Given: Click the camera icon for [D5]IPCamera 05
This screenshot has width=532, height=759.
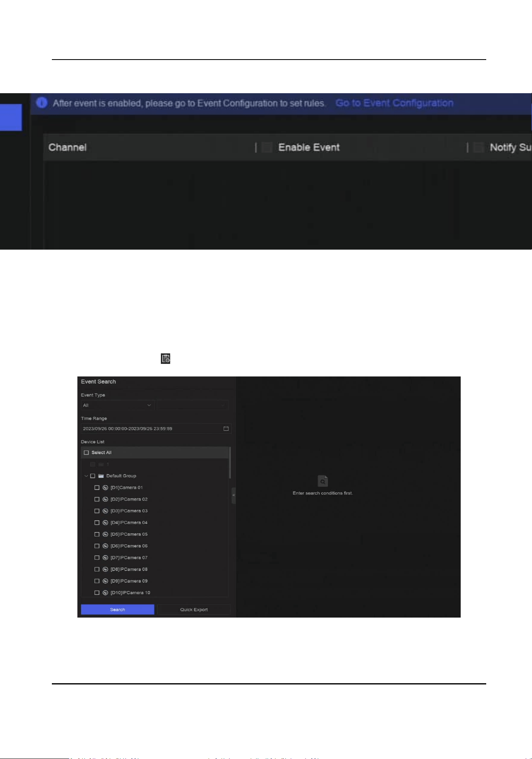Looking at the screenshot, I should (x=105, y=534).
